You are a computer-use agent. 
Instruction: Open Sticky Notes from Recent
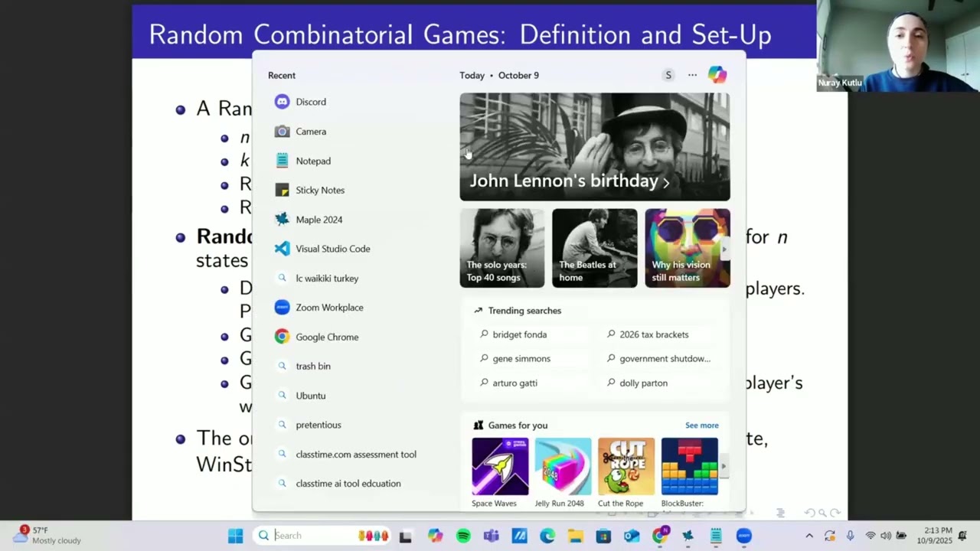pyautogui.click(x=320, y=190)
